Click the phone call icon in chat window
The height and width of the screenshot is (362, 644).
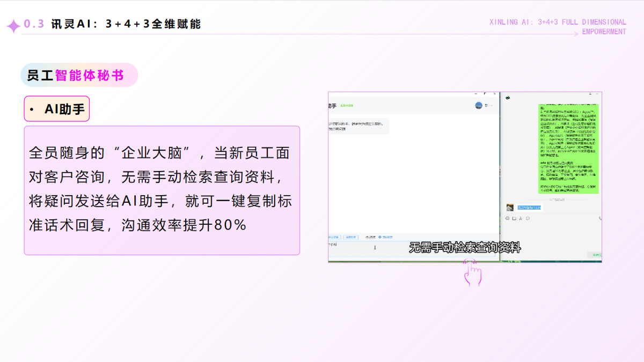pos(599,218)
